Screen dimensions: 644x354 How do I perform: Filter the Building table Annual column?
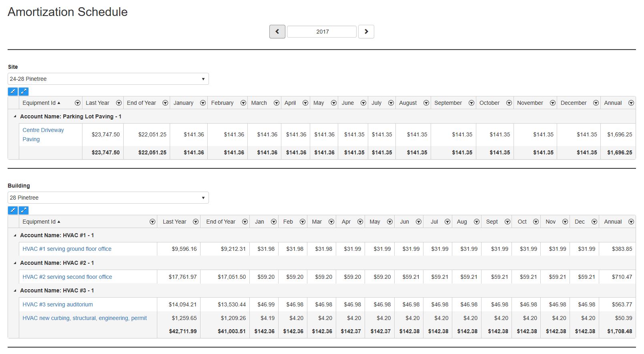coord(631,222)
